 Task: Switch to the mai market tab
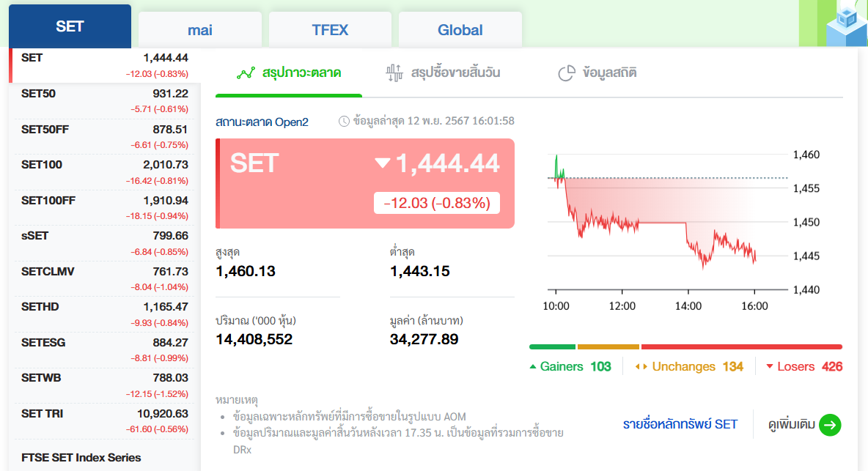(x=200, y=30)
